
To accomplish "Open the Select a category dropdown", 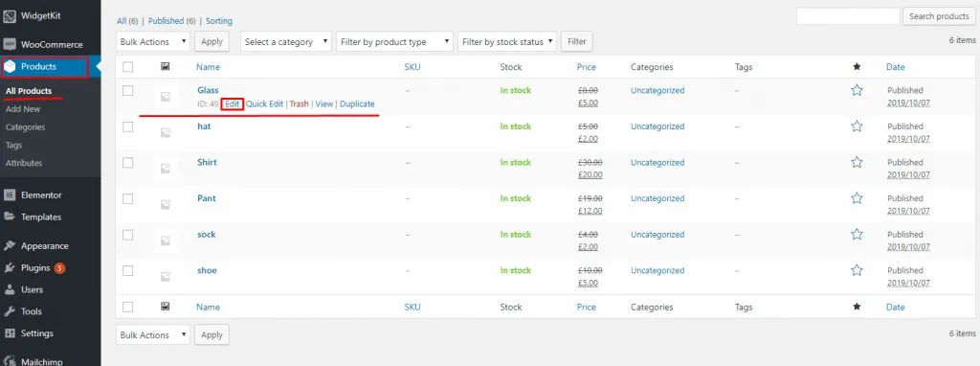I will [x=285, y=42].
